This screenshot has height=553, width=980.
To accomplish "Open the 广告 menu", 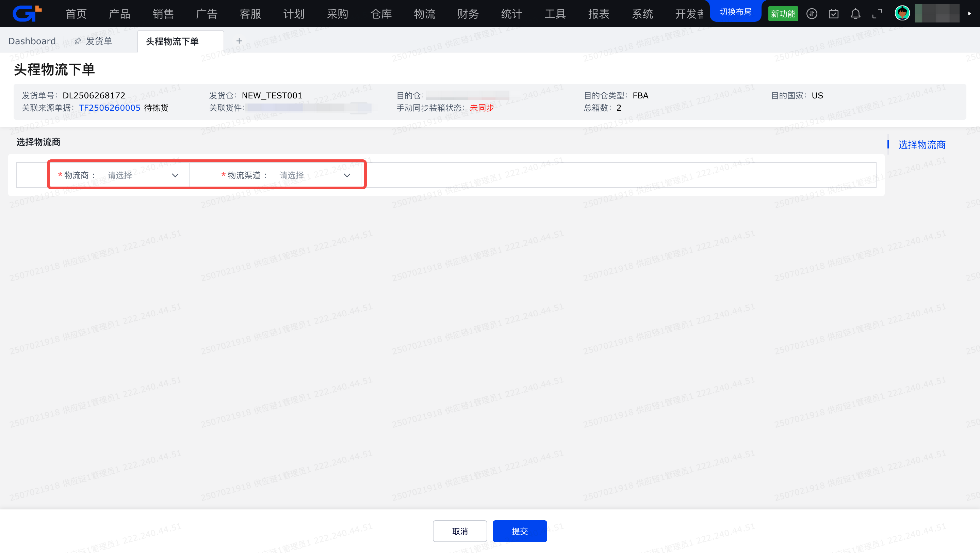I will 207,14.
